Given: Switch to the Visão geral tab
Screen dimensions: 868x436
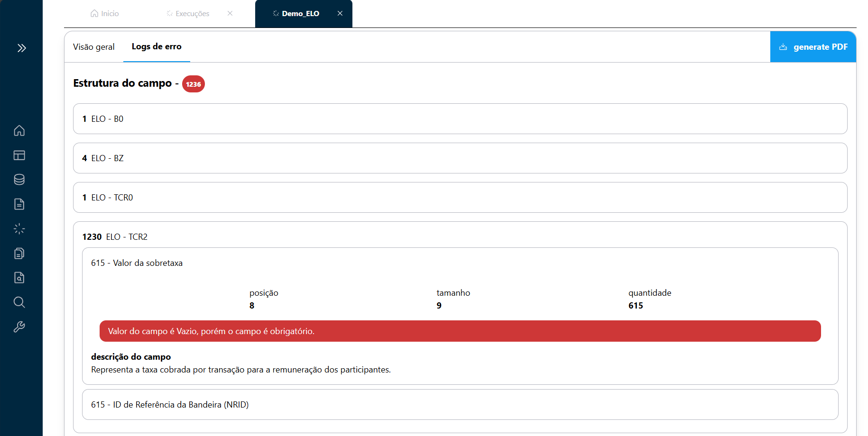Looking at the screenshot, I should tap(94, 47).
